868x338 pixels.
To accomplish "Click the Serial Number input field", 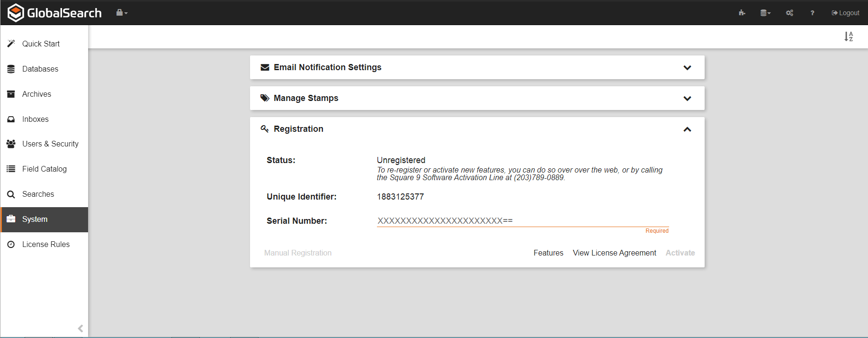I will [x=522, y=221].
